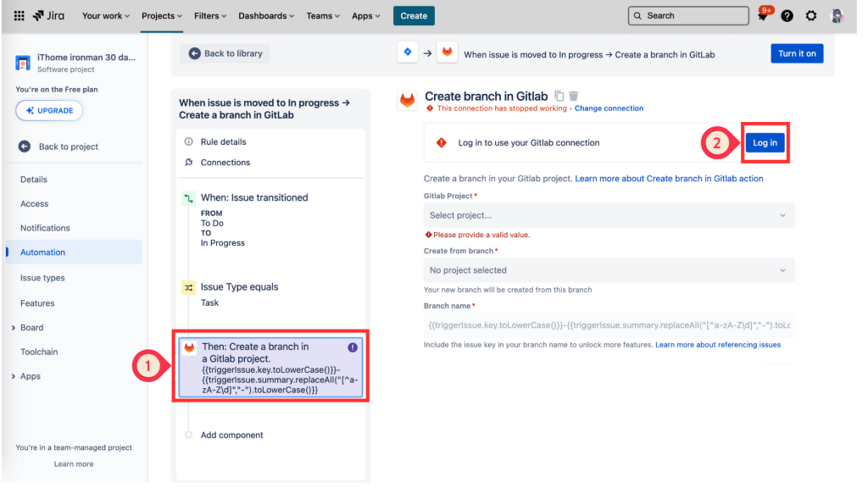Click the purple warning badge on the Gitlab step
The width and height of the screenshot is (868, 488).
353,347
